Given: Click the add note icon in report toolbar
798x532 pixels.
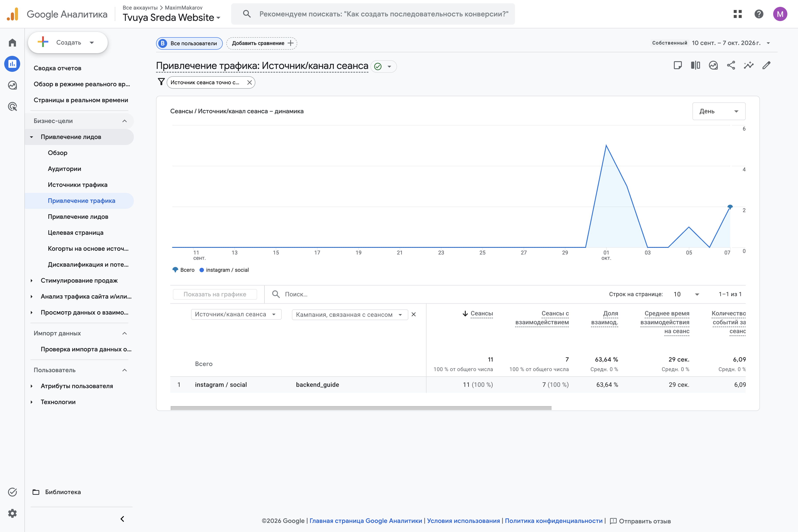Looking at the screenshot, I should point(678,65).
